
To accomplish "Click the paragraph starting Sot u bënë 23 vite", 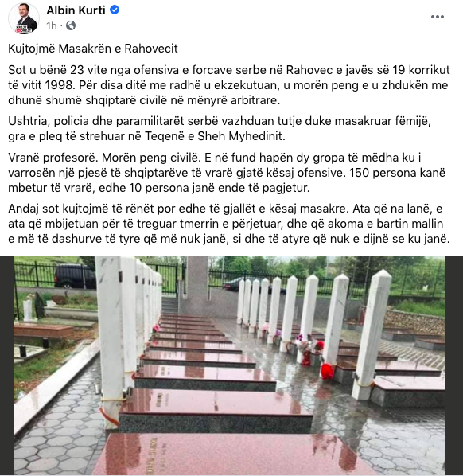I will [x=229, y=85].
